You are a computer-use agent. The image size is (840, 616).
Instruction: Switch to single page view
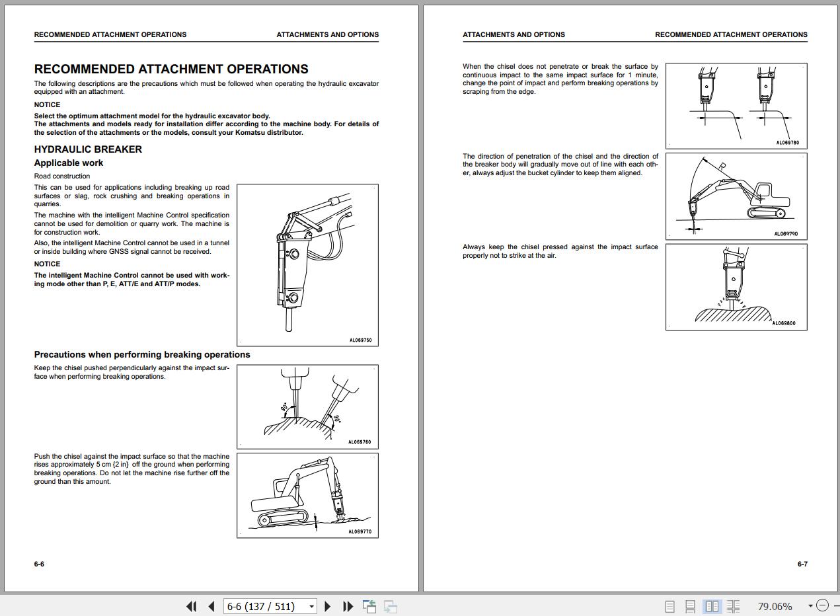[x=669, y=606]
